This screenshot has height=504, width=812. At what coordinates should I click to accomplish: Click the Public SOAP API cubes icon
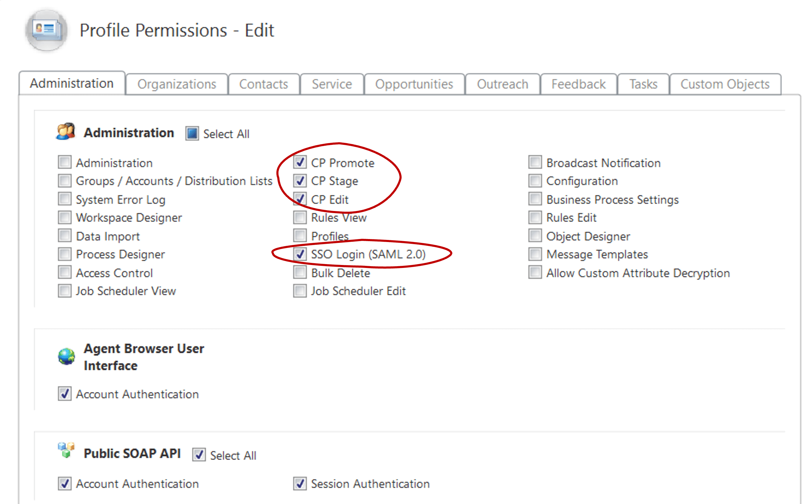[66, 451]
